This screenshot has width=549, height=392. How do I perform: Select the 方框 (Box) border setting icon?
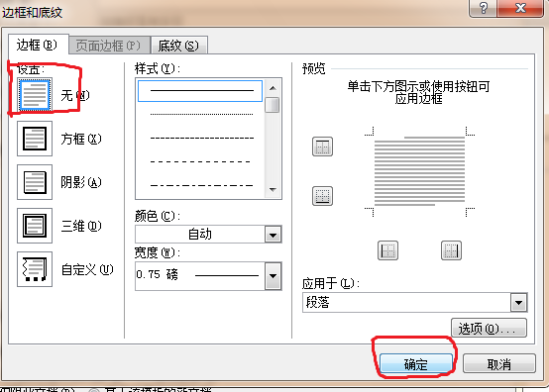pos(35,139)
